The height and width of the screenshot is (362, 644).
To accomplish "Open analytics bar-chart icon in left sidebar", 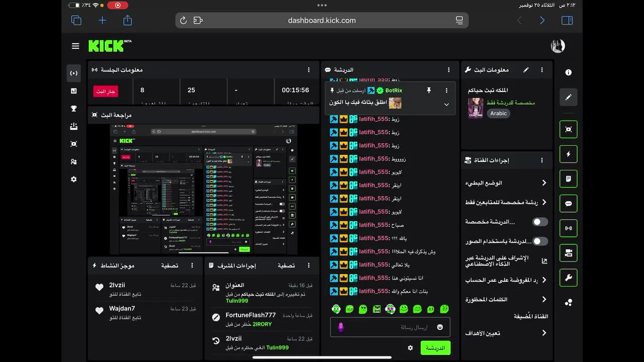I will pos(74,91).
